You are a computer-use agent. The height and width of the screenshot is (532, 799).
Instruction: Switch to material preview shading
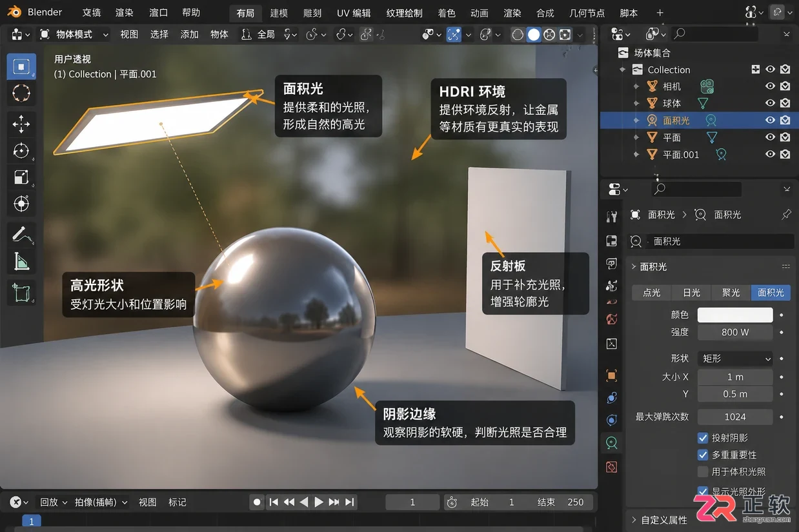pos(549,34)
